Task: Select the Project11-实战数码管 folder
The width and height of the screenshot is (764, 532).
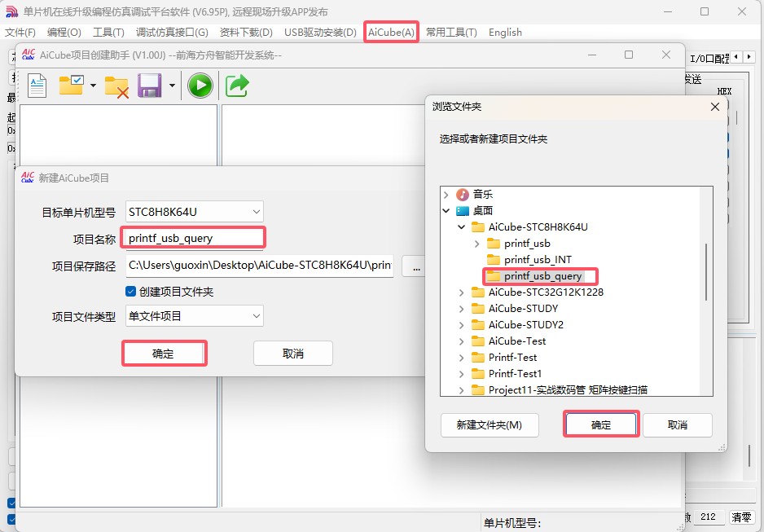Action: click(x=568, y=389)
